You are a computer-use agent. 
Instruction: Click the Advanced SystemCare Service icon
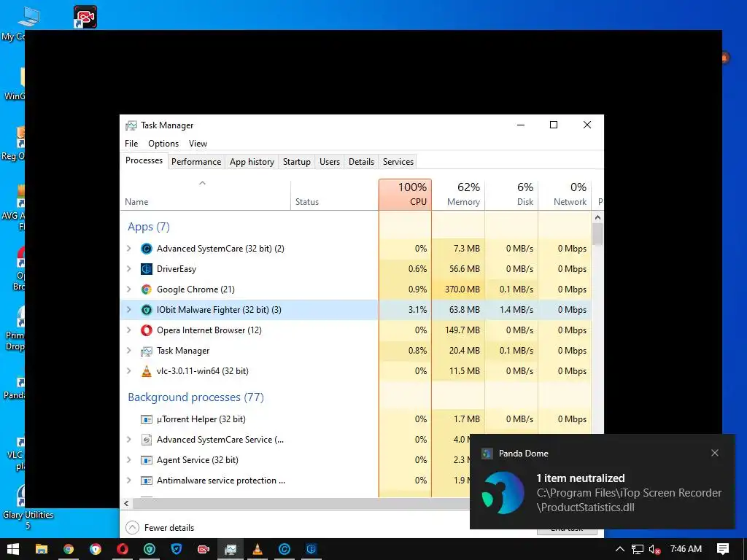click(146, 440)
